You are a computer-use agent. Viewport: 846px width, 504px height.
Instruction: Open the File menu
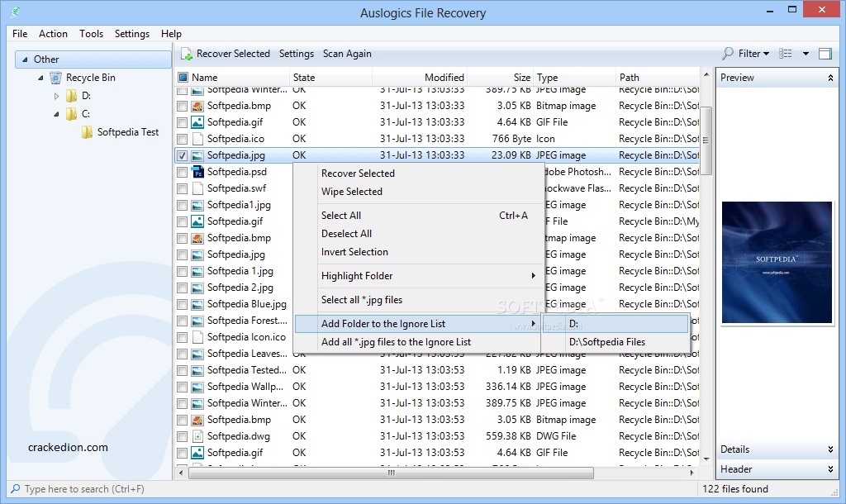(x=20, y=33)
